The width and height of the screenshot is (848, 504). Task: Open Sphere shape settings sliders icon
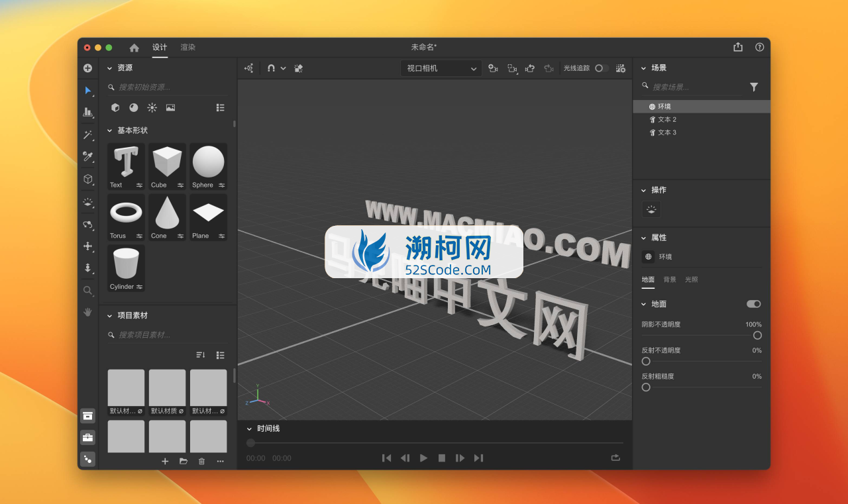point(222,185)
